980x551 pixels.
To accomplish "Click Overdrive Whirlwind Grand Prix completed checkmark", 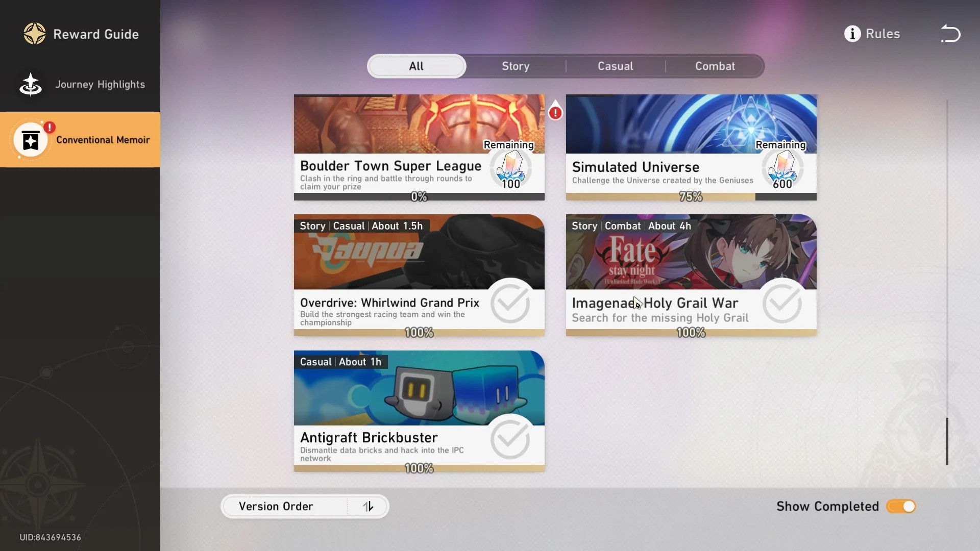I will tap(510, 303).
